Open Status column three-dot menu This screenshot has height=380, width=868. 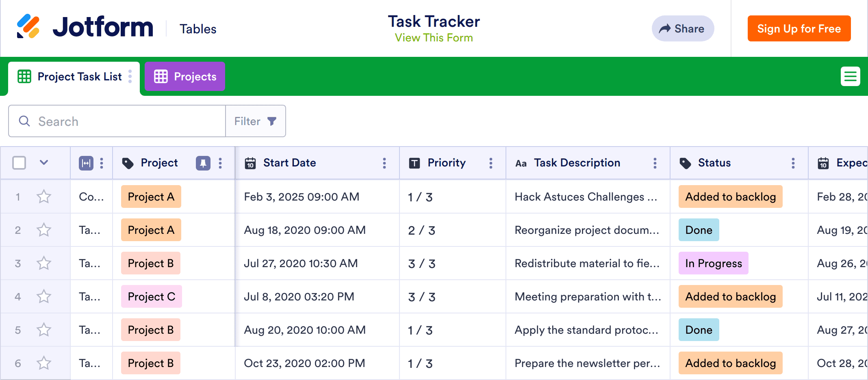pyautogui.click(x=793, y=163)
